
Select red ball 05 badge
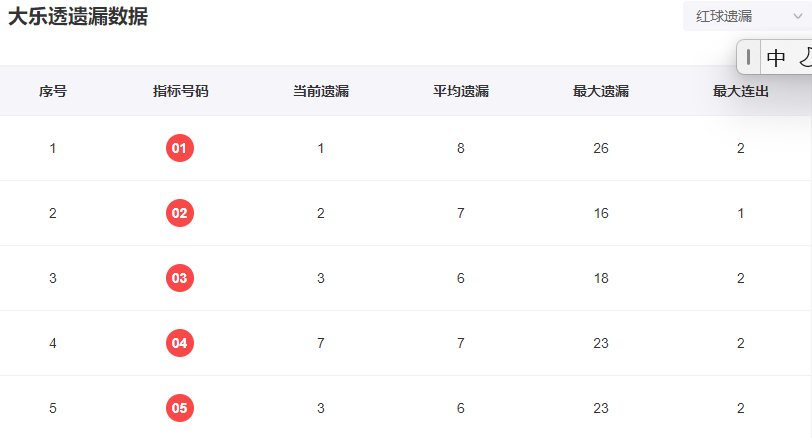(180, 408)
